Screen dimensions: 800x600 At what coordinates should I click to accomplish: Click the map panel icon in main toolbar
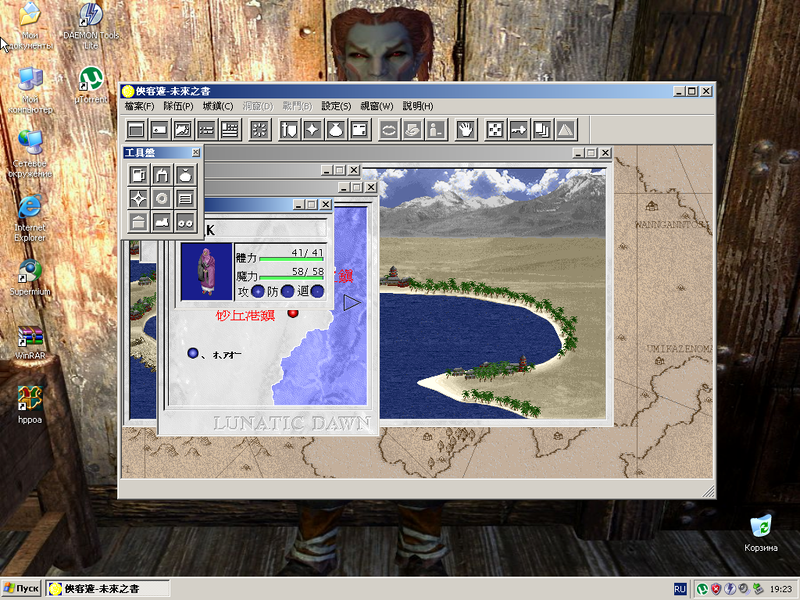click(x=360, y=130)
